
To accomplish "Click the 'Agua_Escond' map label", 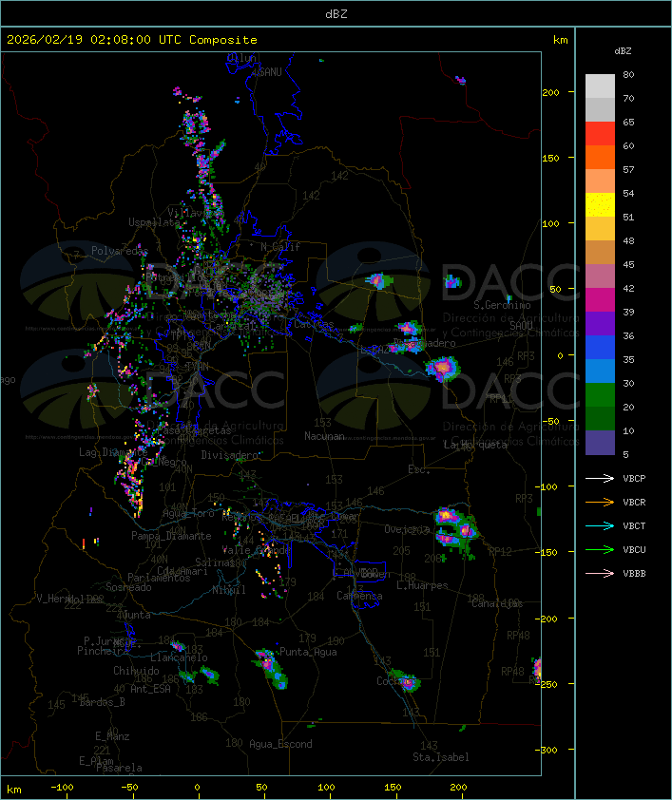I will [x=280, y=744].
